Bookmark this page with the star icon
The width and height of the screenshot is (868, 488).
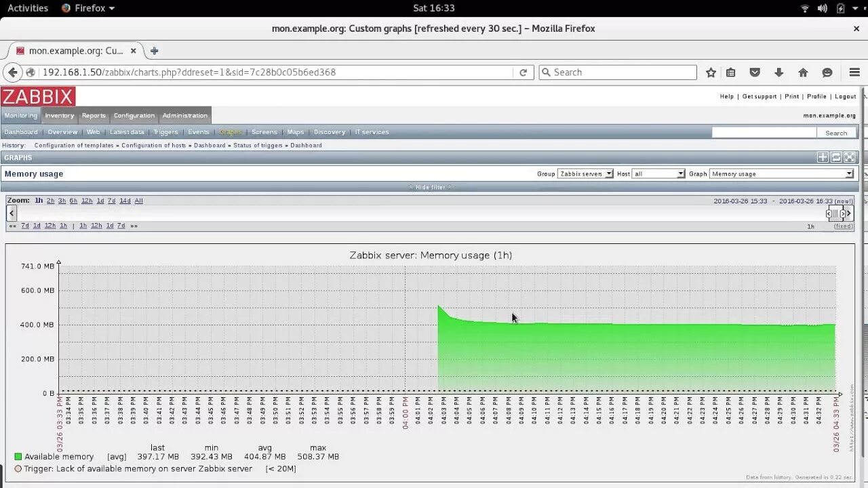711,73
